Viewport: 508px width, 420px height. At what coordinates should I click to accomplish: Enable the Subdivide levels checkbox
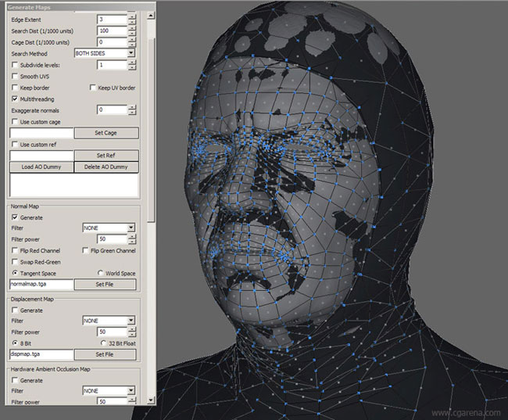(x=15, y=65)
